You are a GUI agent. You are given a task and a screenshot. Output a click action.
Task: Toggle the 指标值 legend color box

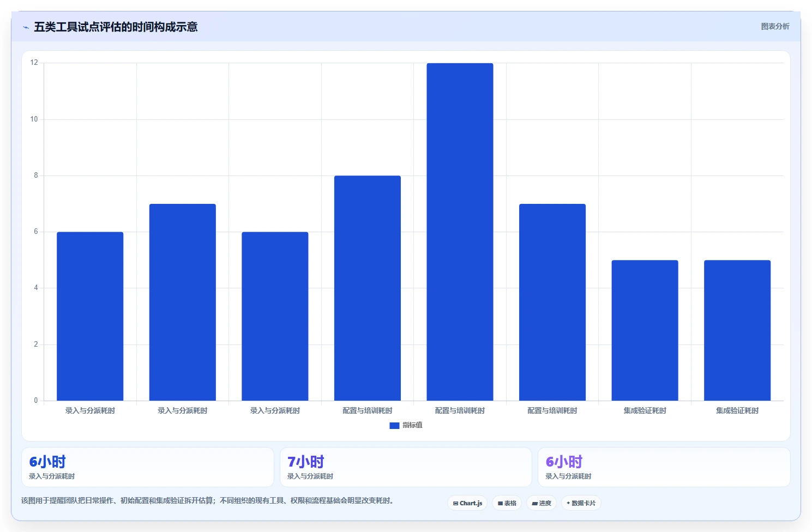coord(394,426)
